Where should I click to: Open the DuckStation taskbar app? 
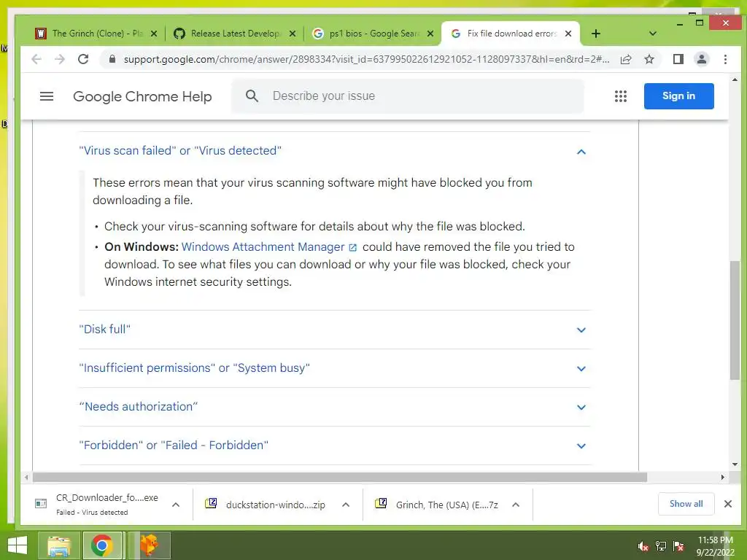tap(149, 545)
